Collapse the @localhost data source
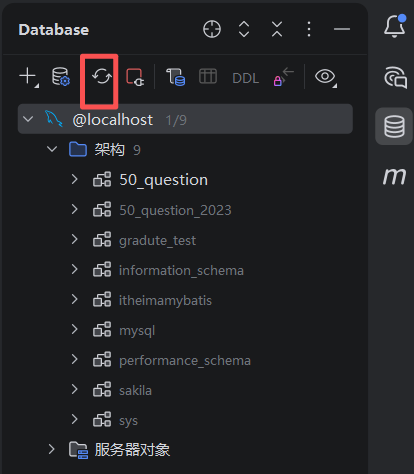 click(x=28, y=119)
